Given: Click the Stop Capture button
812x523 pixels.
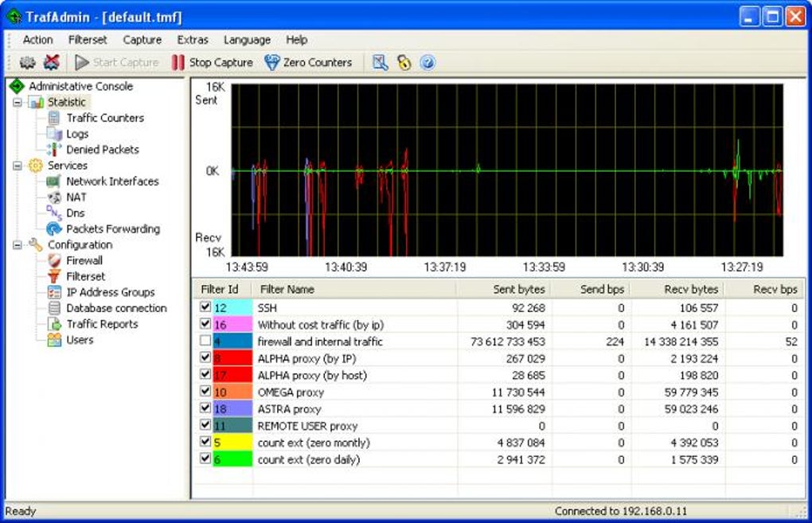Looking at the screenshot, I should pyautogui.click(x=213, y=63).
